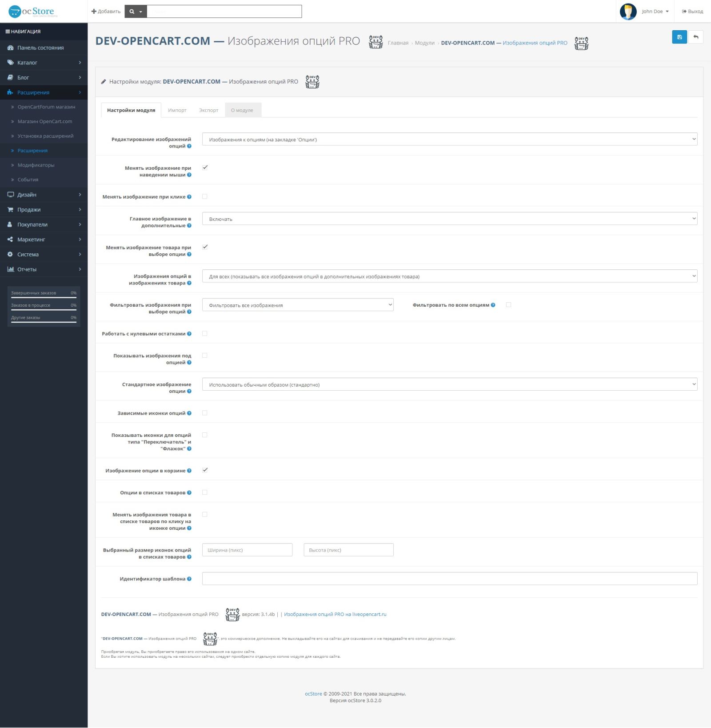Screen dimensions: 711x728
Task: Click the back arrow icon button
Action: (696, 37)
